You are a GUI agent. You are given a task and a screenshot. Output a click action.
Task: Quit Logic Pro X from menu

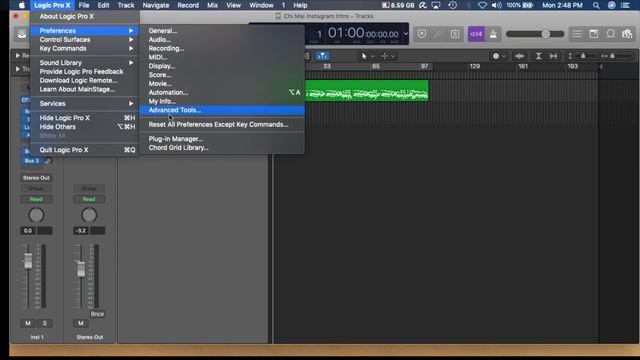(84, 150)
